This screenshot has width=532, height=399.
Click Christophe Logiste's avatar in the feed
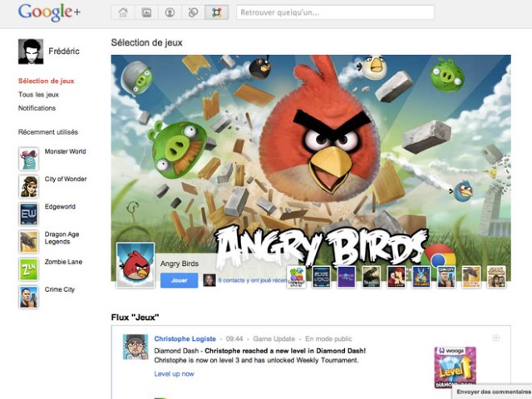[135, 347]
